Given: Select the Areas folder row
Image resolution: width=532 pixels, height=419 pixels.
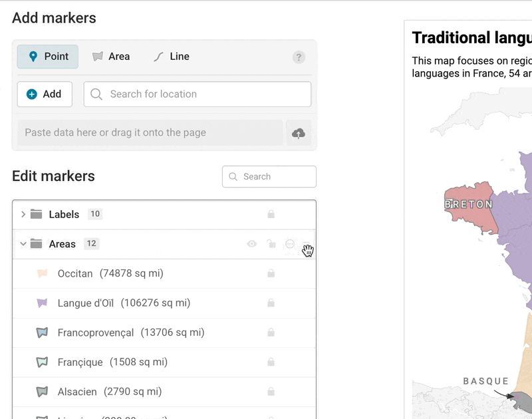Looking at the screenshot, I should (x=164, y=244).
